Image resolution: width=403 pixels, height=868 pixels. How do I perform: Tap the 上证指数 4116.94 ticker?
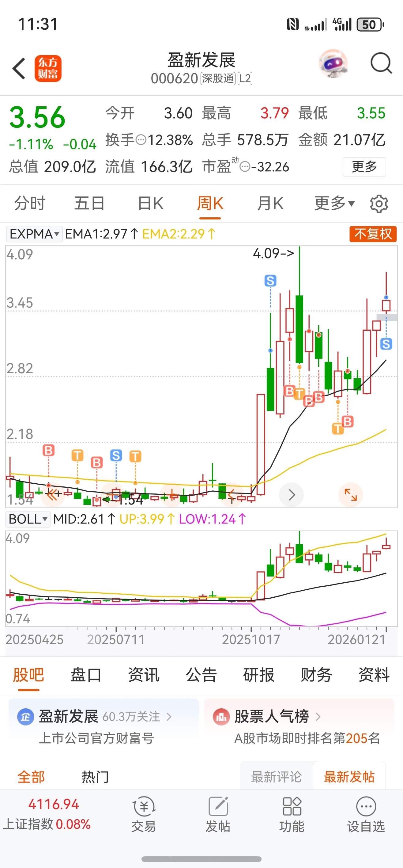tap(47, 814)
